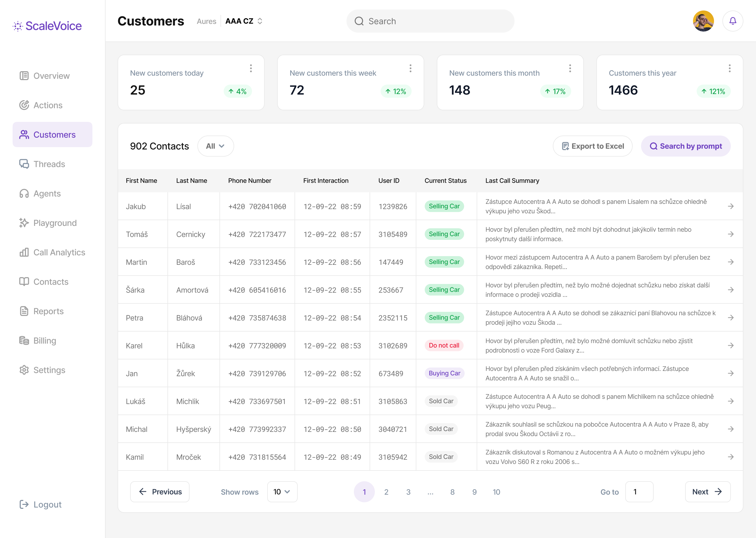The width and height of the screenshot is (756, 538).
Task: Click the Search by prompt button
Action: (685, 146)
